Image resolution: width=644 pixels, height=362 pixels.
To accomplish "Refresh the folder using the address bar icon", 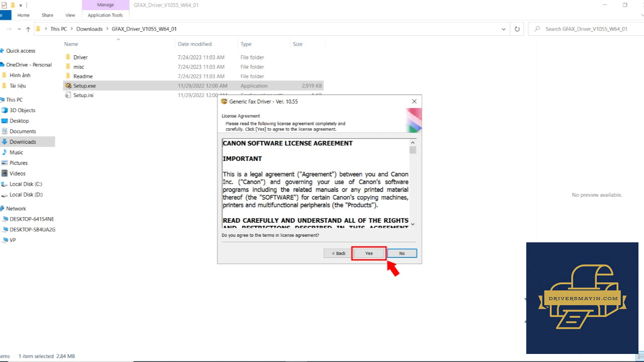I will pyautogui.click(x=517, y=29).
